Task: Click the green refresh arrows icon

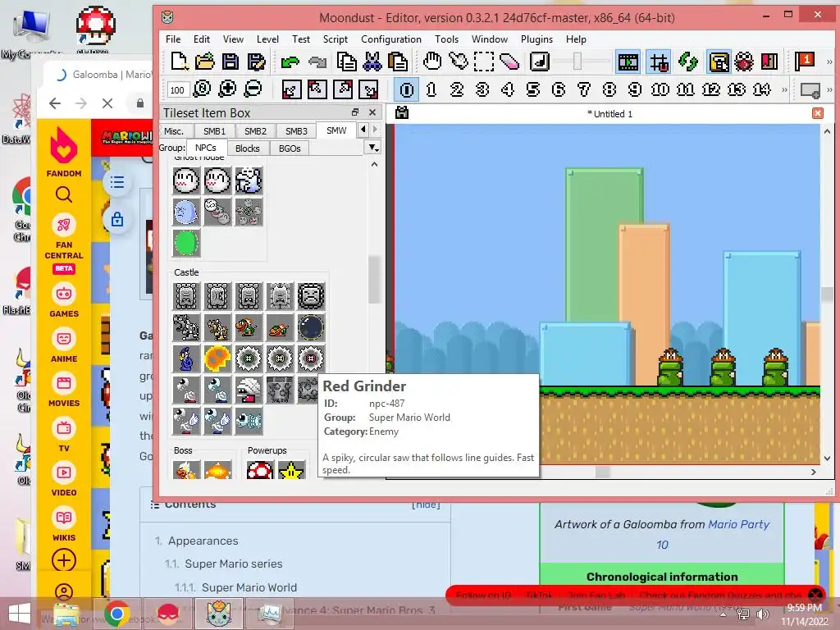Action: (x=688, y=62)
